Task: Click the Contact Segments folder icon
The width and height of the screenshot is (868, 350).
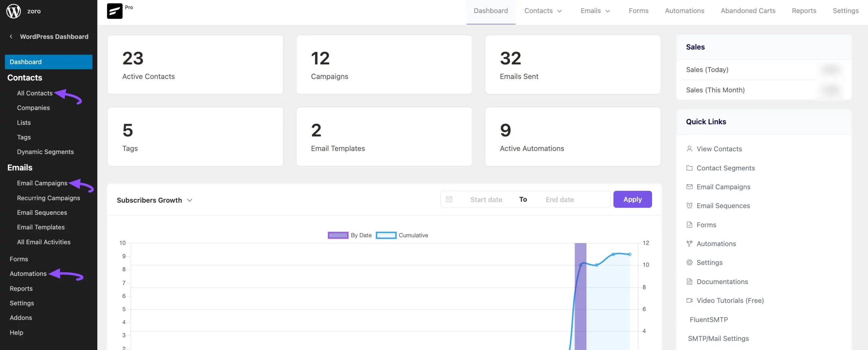Action: (689, 168)
